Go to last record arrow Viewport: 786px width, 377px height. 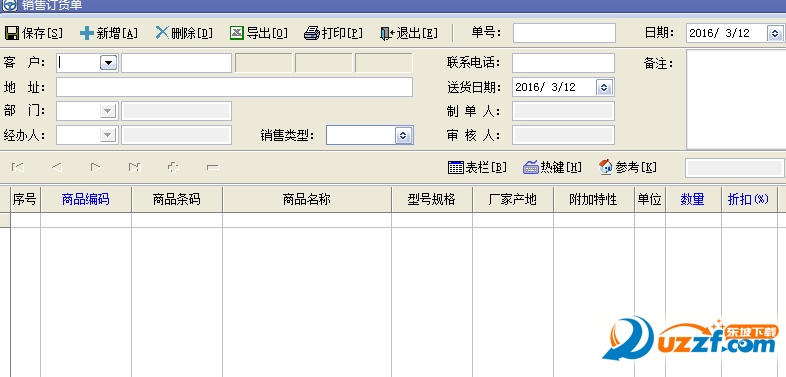(x=134, y=167)
